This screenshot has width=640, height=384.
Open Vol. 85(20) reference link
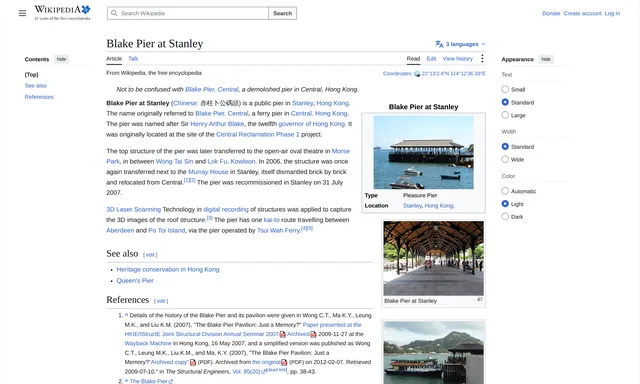click(x=248, y=372)
